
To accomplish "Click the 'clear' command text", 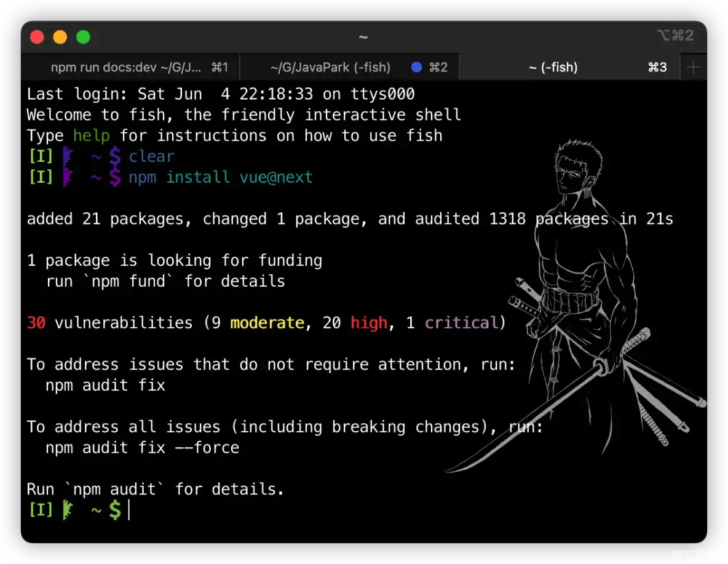I will point(151,157).
